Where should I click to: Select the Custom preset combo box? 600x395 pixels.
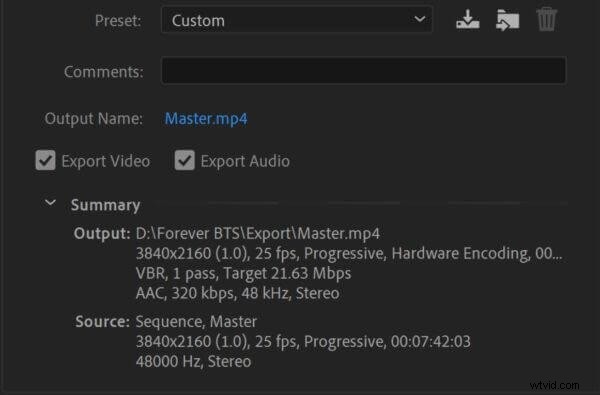point(297,20)
